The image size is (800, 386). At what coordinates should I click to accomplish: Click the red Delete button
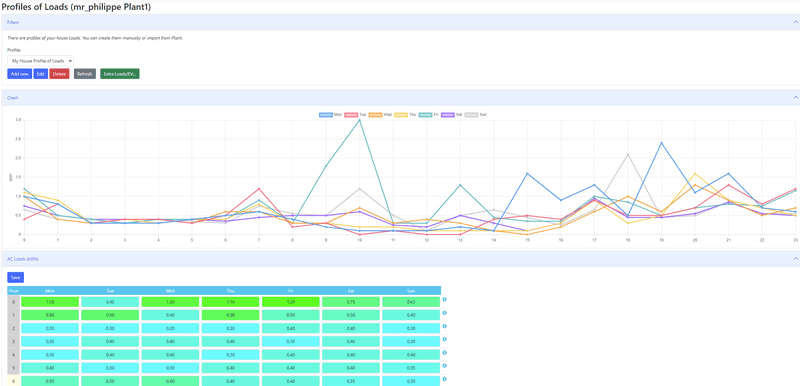[59, 74]
